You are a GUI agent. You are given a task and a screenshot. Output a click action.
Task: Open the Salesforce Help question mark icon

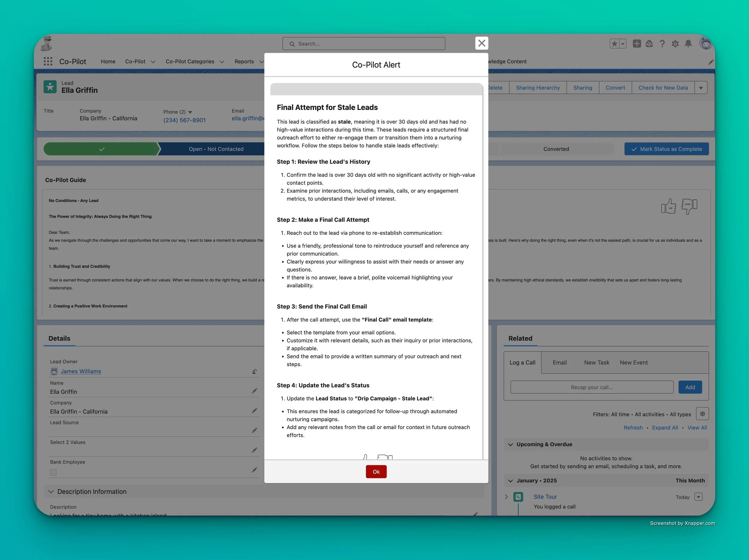[662, 43]
